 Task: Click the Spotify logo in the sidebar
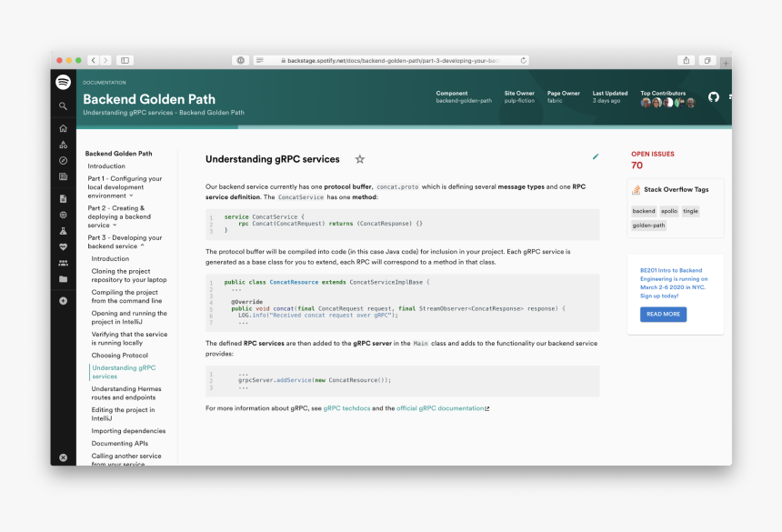pyautogui.click(x=63, y=83)
